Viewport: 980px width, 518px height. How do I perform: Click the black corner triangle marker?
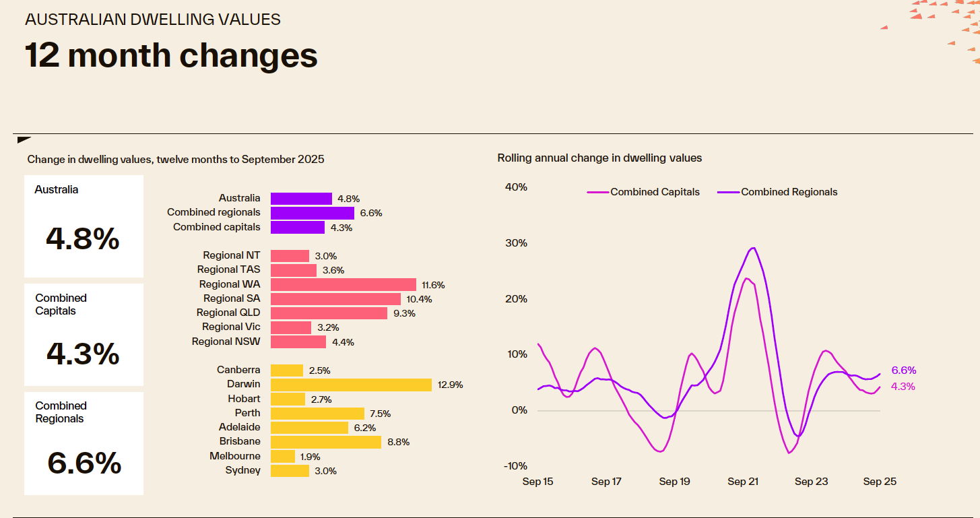click(23, 140)
